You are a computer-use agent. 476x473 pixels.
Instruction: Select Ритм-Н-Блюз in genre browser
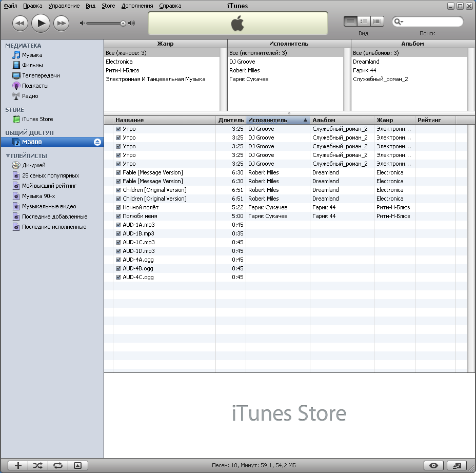tap(162, 70)
